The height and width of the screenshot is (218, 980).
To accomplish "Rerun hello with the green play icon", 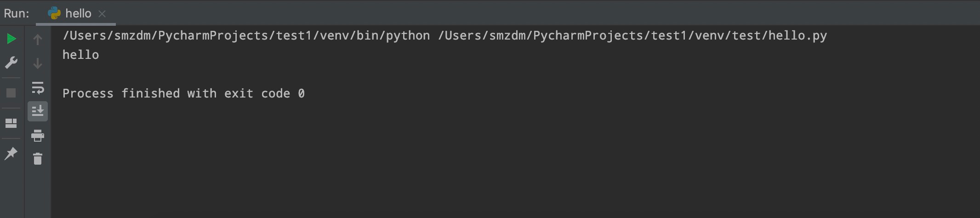I will [11, 39].
